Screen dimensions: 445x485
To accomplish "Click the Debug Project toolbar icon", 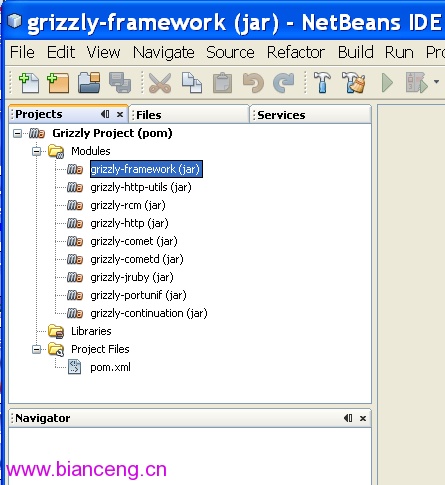I will [x=417, y=83].
